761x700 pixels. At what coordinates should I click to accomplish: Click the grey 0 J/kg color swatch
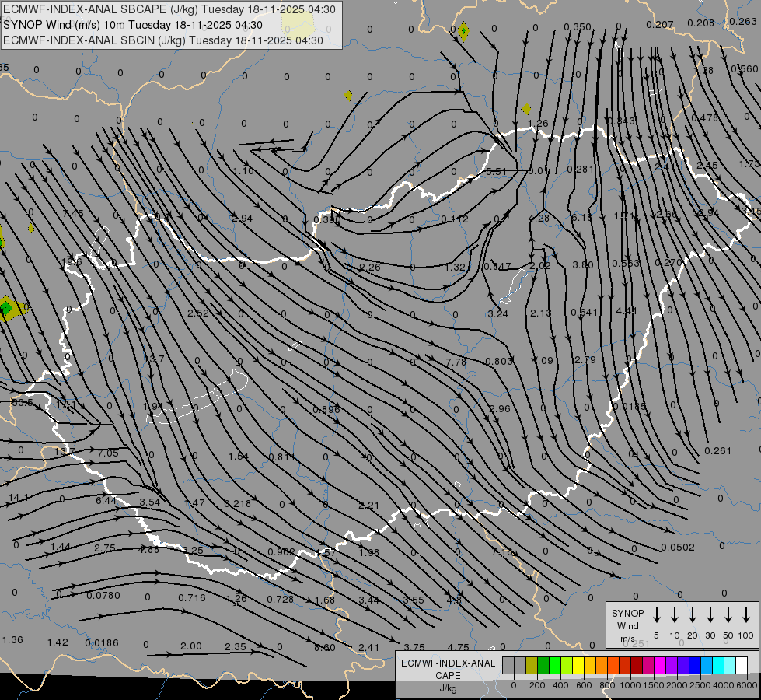[x=508, y=665]
